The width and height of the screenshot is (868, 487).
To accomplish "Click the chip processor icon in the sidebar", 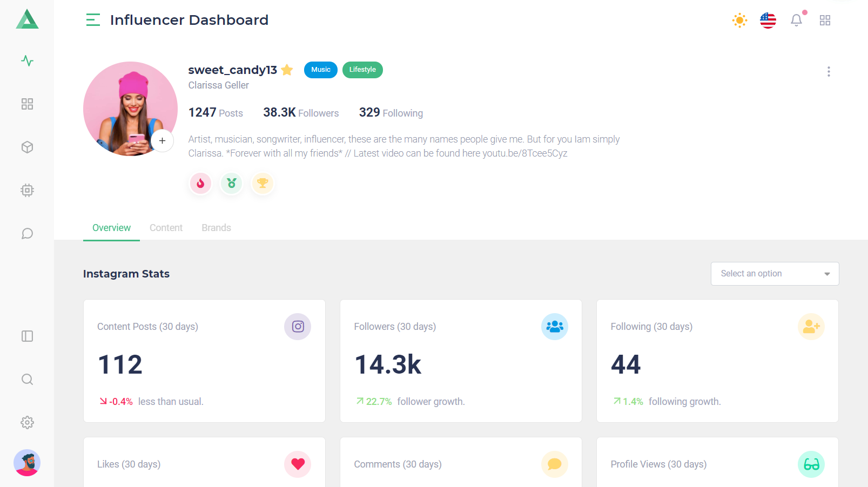I will click(x=27, y=190).
